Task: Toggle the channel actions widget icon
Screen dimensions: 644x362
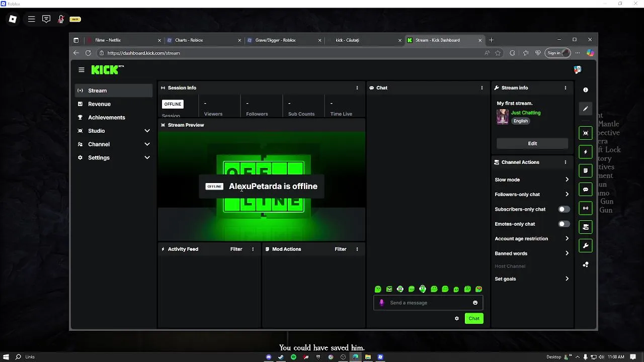Action: [586, 227]
